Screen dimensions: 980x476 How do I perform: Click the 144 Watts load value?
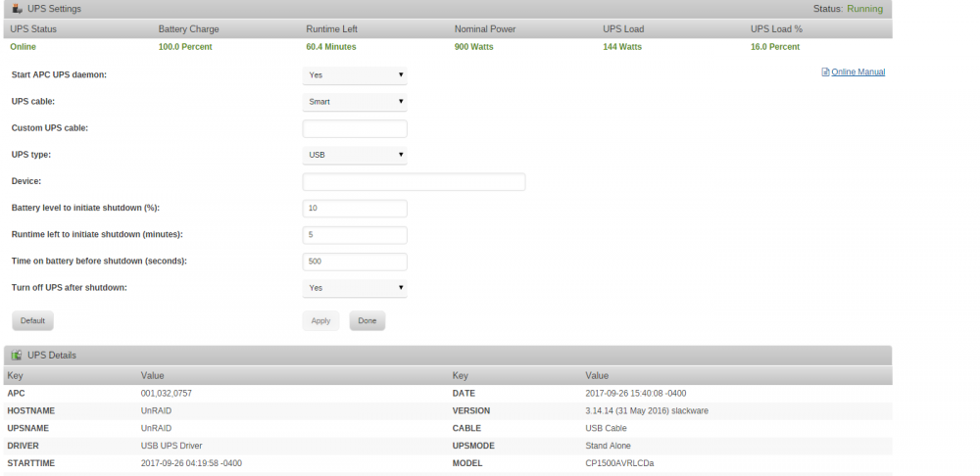pos(622,47)
